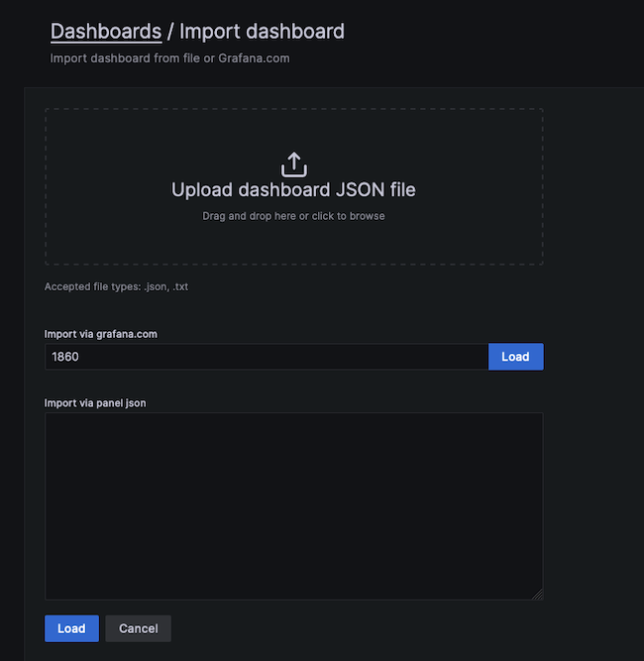Click the slash separator in the breadcrumb
Image resolution: width=644 pixels, height=661 pixels.
coord(170,31)
